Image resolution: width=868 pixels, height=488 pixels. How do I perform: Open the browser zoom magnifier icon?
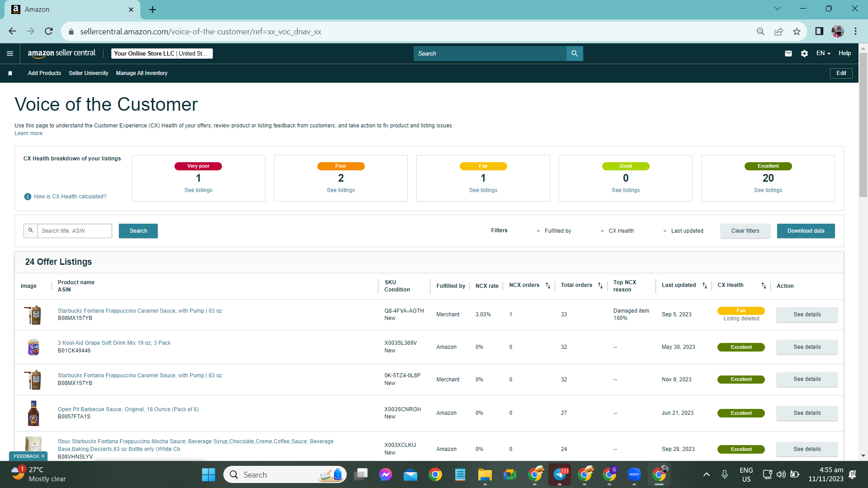[760, 31]
